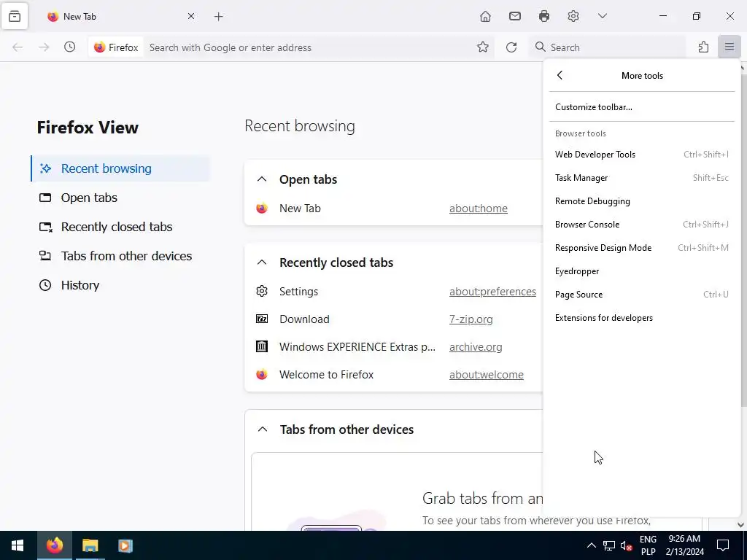Click the email link envelope icon

515,17
